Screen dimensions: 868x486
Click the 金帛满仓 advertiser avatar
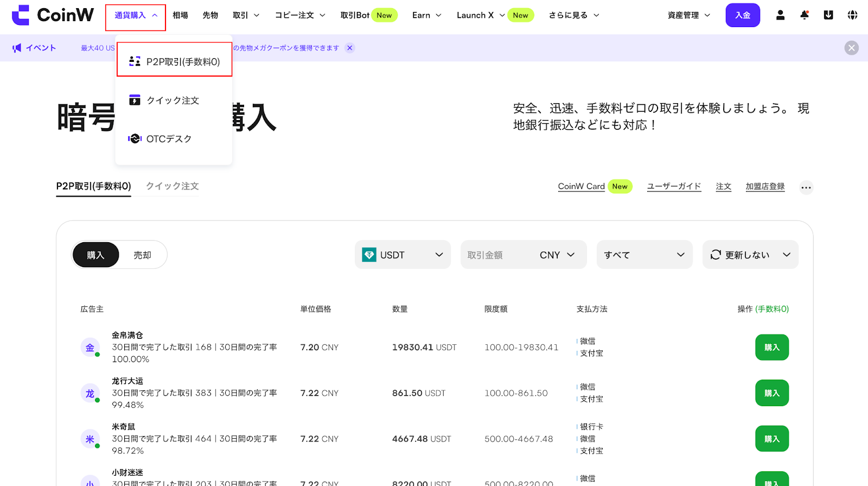[x=90, y=348]
